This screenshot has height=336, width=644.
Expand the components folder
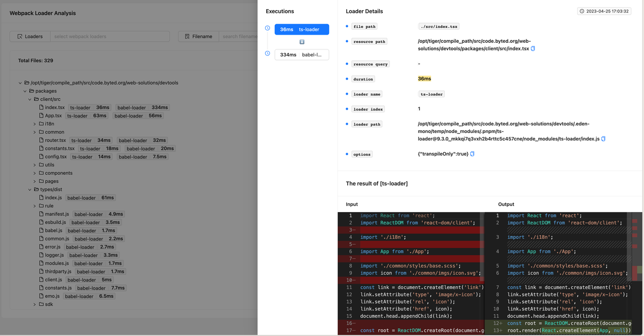pyautogui.click(x=34, y=173)
